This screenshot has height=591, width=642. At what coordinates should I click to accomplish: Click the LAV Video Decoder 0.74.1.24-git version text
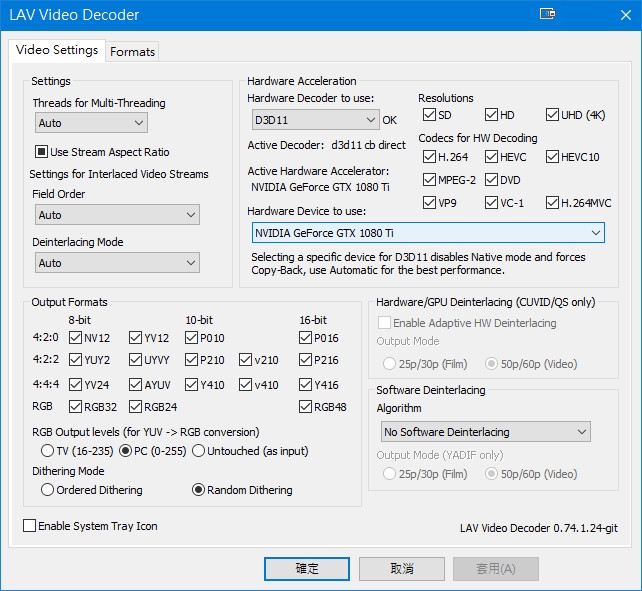tap(539, 528)
